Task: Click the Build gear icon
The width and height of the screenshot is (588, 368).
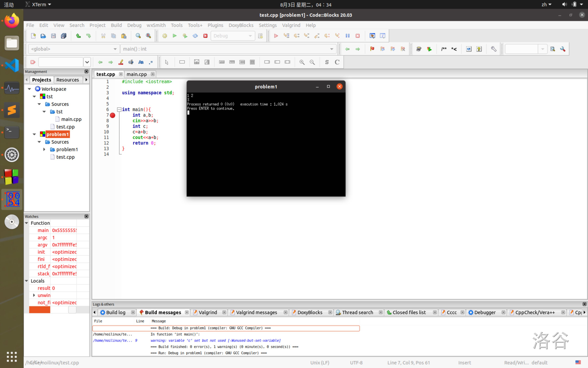Action: [x=165, y=36]
